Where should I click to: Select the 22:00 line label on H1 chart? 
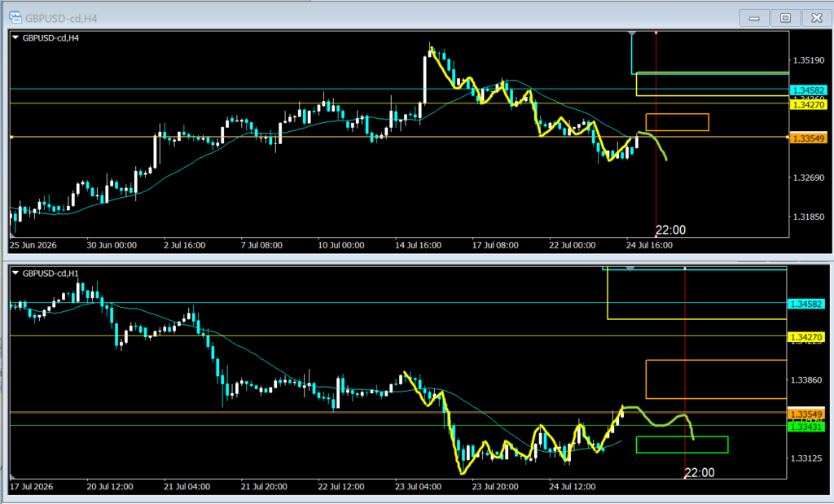[x=700, y=472]
